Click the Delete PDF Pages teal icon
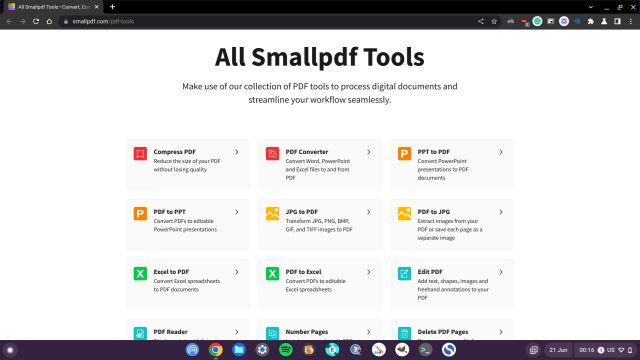The height and width of the screenshot is (360, 640). point(404,333)
